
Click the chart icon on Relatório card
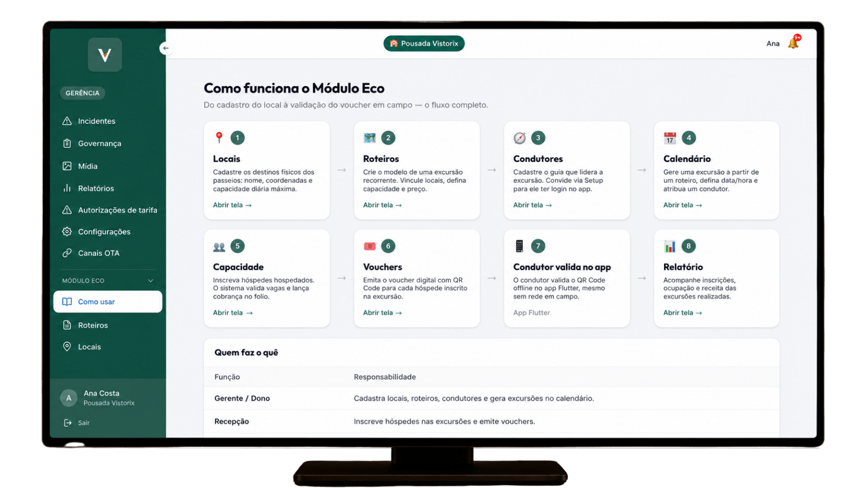(670, 246)
